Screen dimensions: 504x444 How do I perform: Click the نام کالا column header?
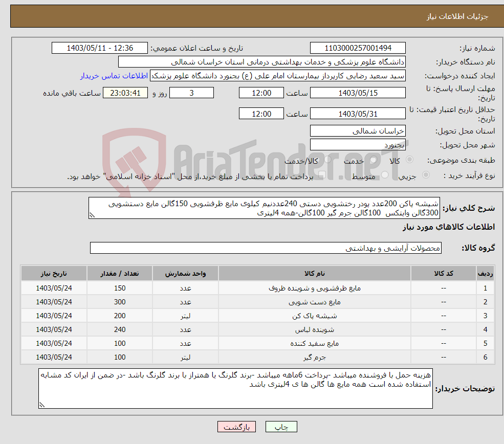(315, 273)
